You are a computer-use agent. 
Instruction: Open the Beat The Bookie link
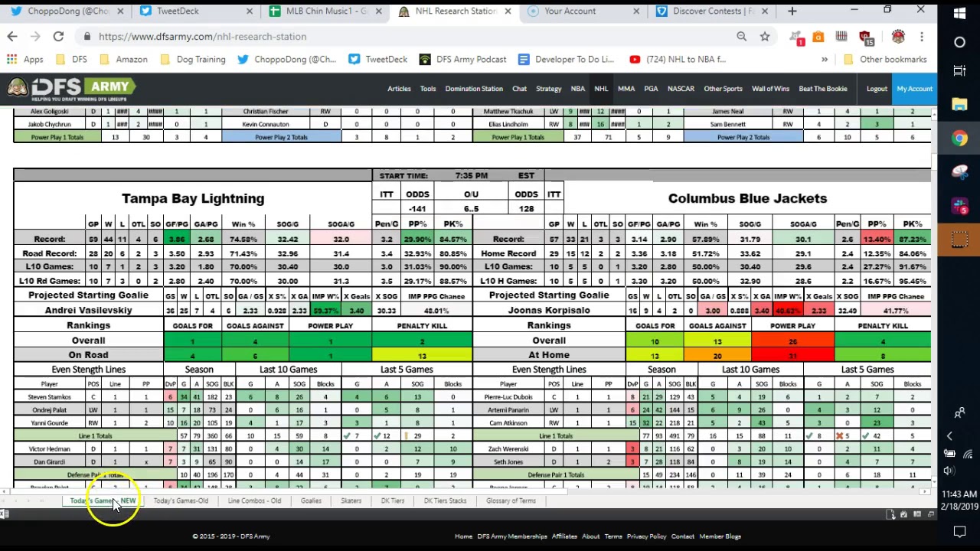coord(823,89)
